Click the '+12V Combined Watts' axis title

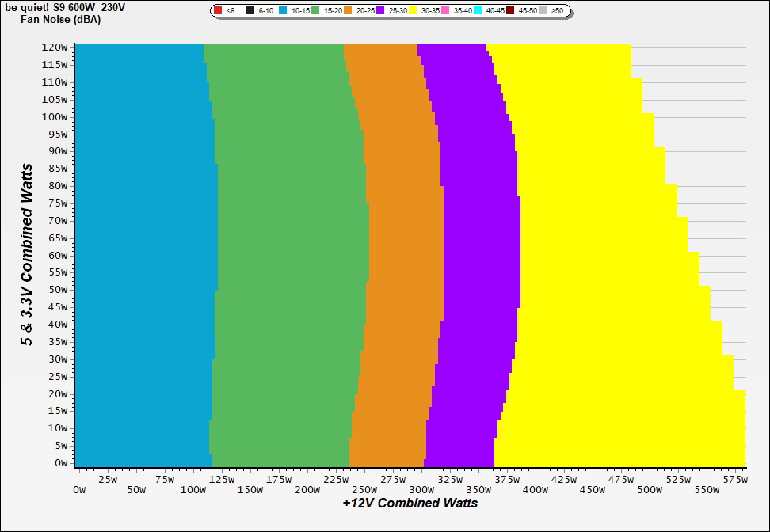(410, 503)
